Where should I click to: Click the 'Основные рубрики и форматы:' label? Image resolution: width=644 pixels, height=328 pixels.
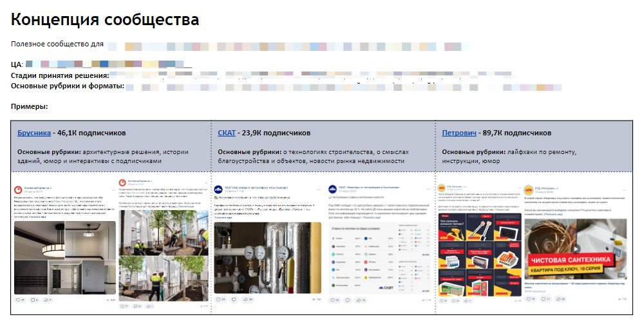coord(68,86)
